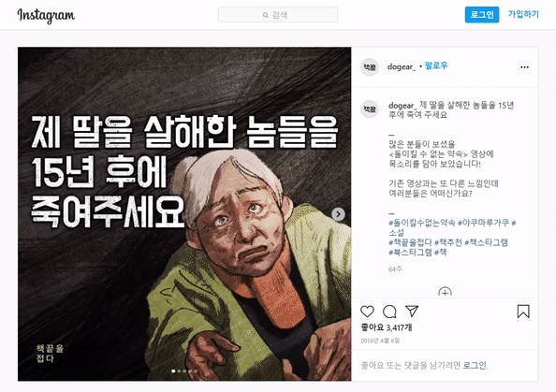
Task: Like the post with the heart icon
Action: [x=367, y=312]
